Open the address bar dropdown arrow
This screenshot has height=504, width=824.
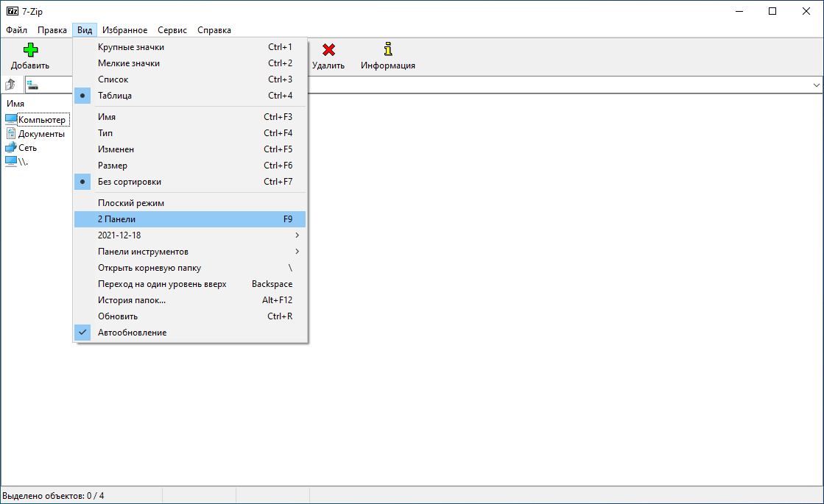tap(816, 85)
